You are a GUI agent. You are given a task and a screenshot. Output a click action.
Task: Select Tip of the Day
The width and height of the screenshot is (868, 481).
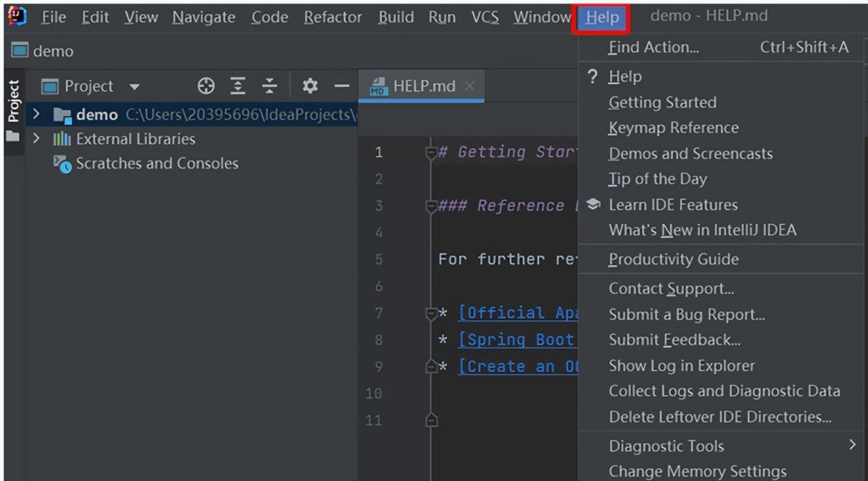657,178
